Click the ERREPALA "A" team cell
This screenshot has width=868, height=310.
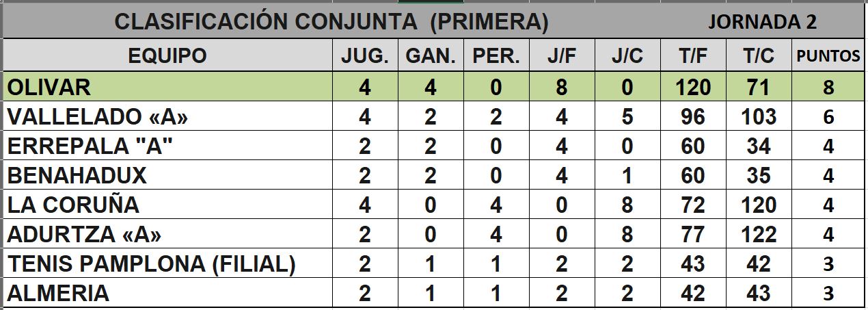point(167,146)
